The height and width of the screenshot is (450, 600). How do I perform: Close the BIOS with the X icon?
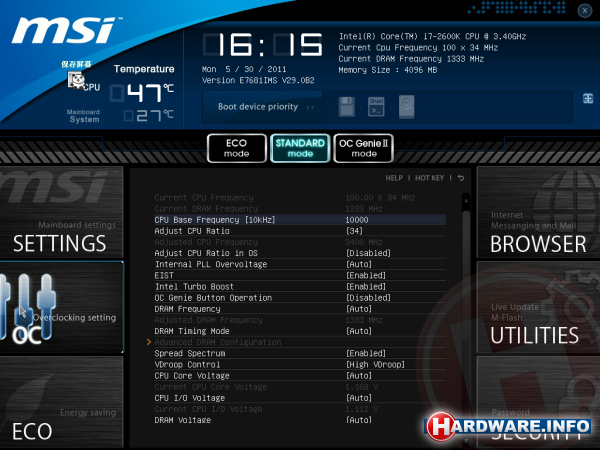click(584, 11)
